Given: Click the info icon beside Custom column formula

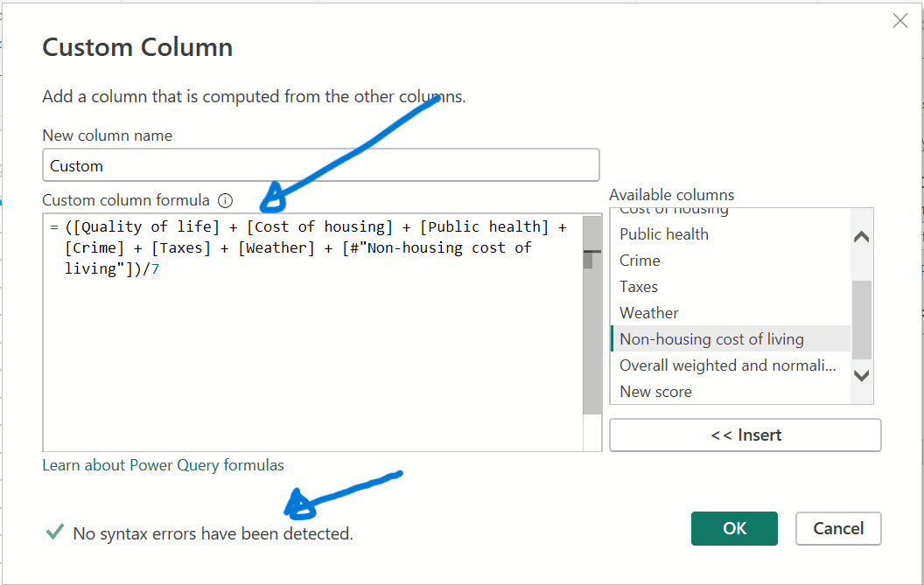Looking at the screenshot, I should 226,200.
